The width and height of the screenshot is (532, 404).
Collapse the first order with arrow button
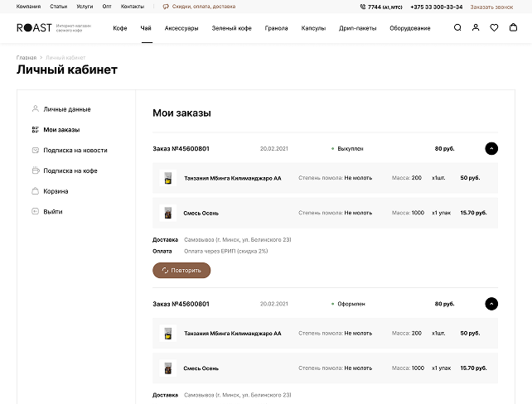click(491, 149)
